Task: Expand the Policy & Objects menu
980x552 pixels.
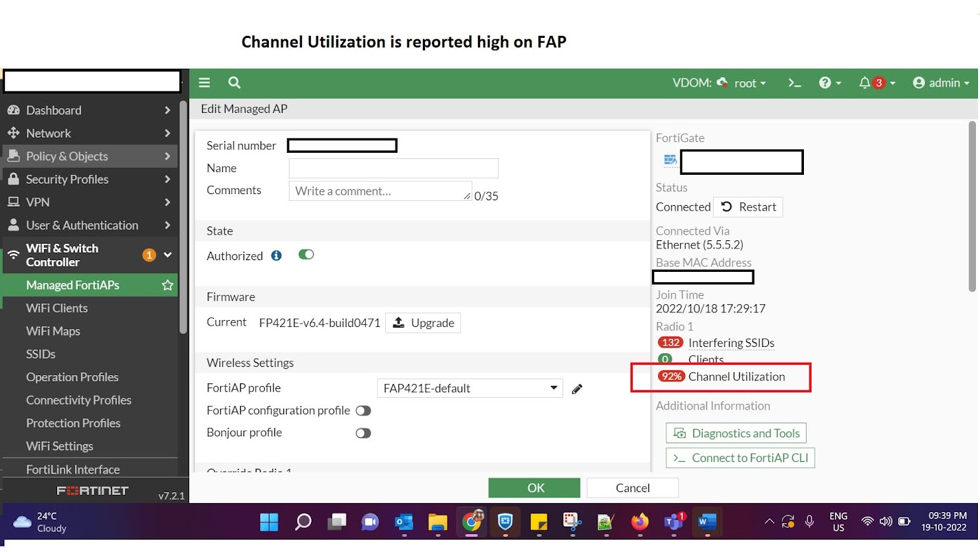Action: coord(89,156)
